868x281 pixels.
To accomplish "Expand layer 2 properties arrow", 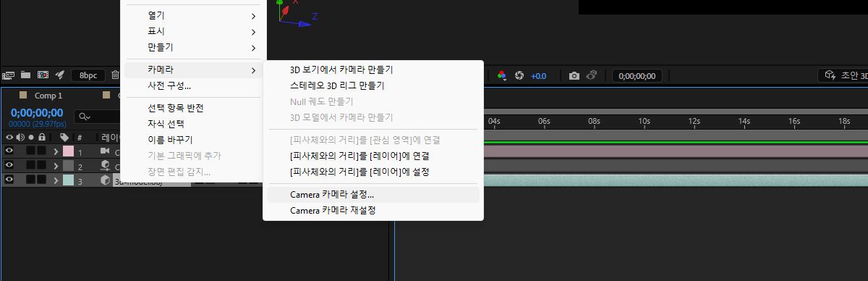I will pyautogui.click(x=56, y=166).
